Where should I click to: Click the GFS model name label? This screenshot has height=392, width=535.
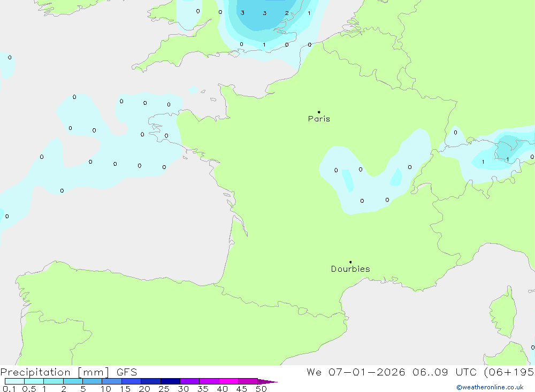pyautogui.click(x=127, y=372)
